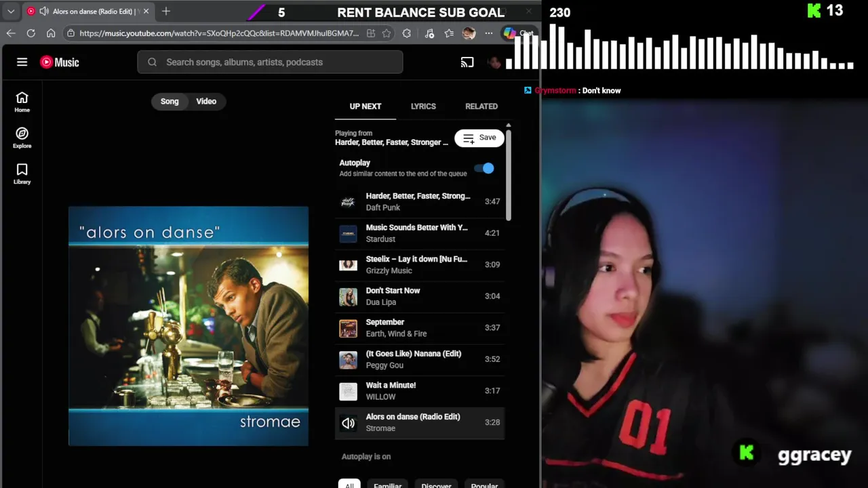
Task: Turn off the Autoplay toggle
Action: [x=484, y=168]
